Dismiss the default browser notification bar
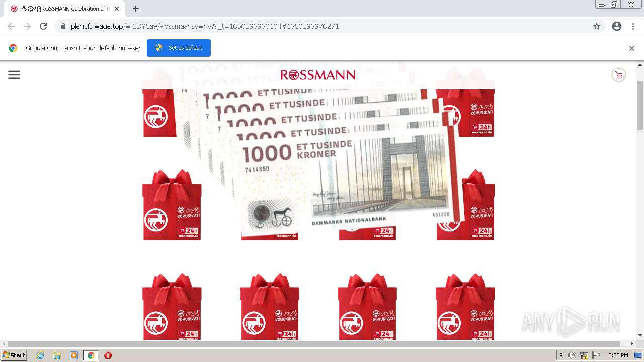The image size is (644, 362). tap(632, 48)
